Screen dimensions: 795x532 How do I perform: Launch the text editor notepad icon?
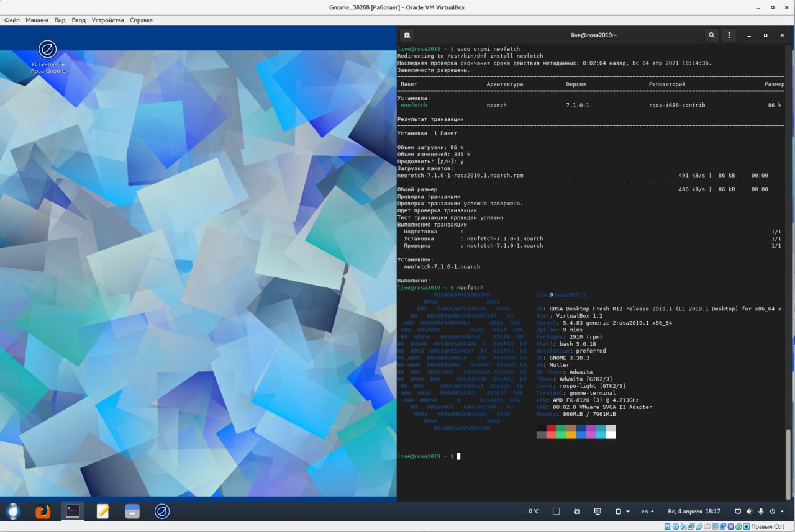102,511
